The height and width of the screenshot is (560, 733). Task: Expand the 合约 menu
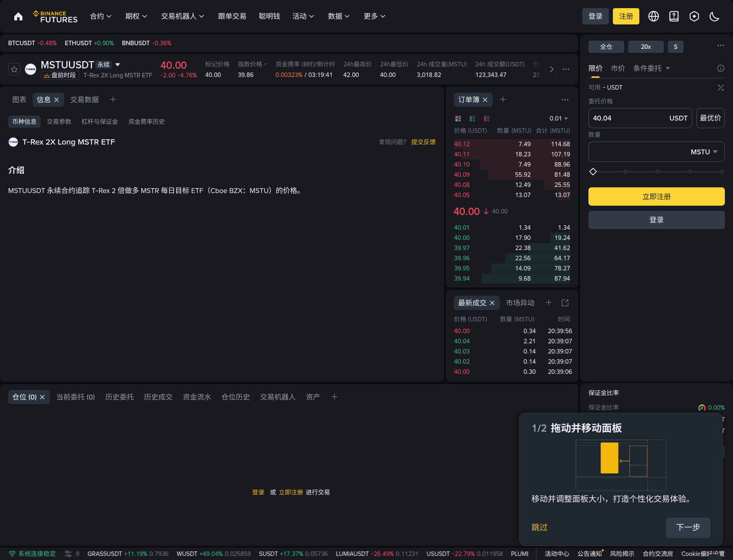pos(101,16)
